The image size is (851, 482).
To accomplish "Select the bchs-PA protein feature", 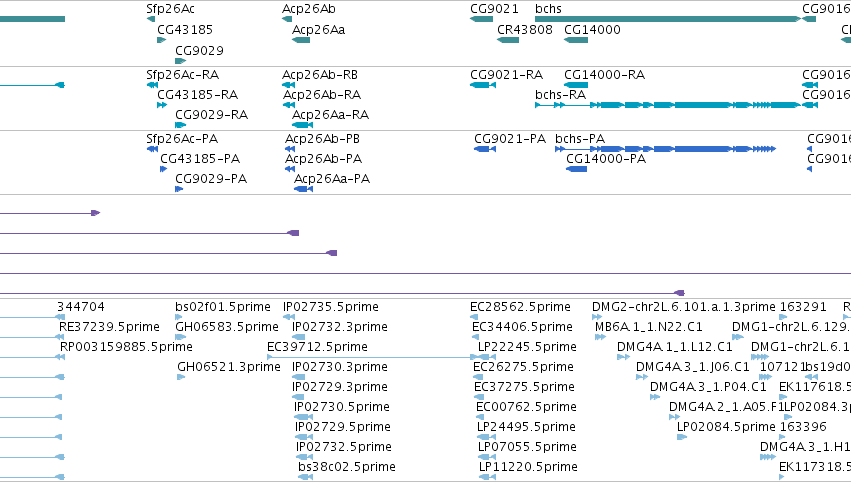I will point(665,149).
